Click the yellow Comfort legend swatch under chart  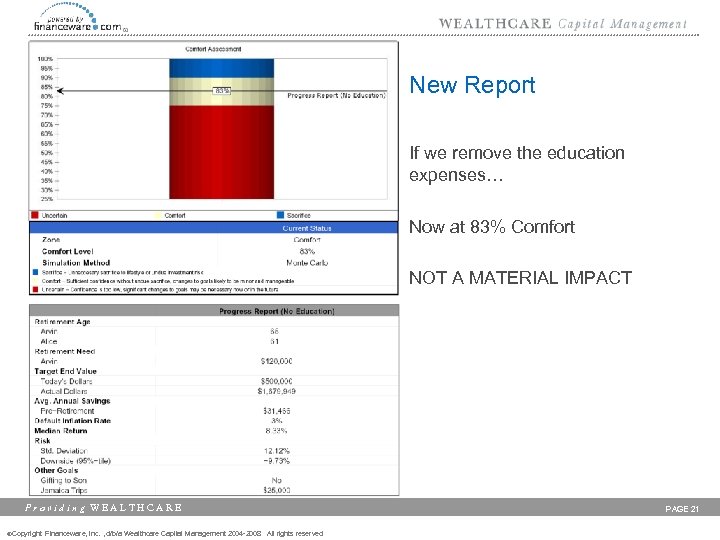[x=158, y=215]
